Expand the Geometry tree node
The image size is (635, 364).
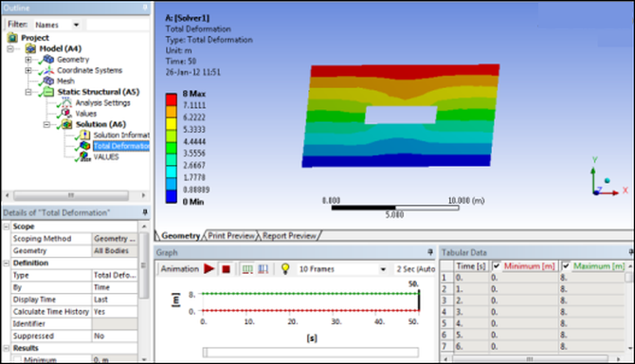(x=28, y=60)
